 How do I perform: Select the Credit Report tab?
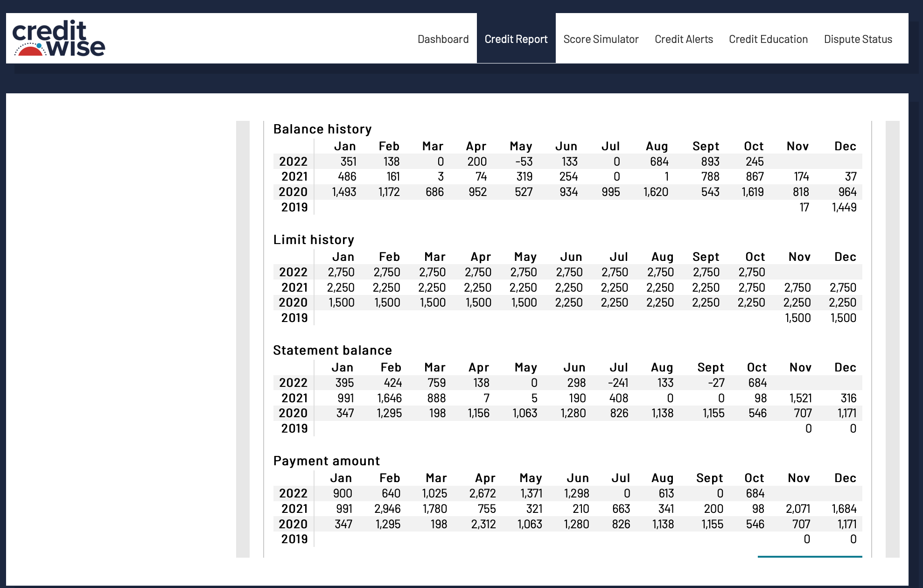516,39
